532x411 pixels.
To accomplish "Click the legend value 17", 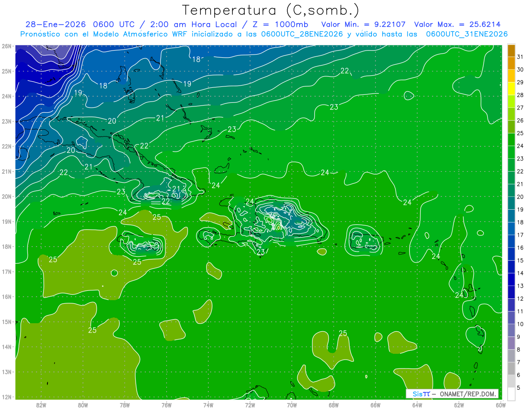I will 520,235.
